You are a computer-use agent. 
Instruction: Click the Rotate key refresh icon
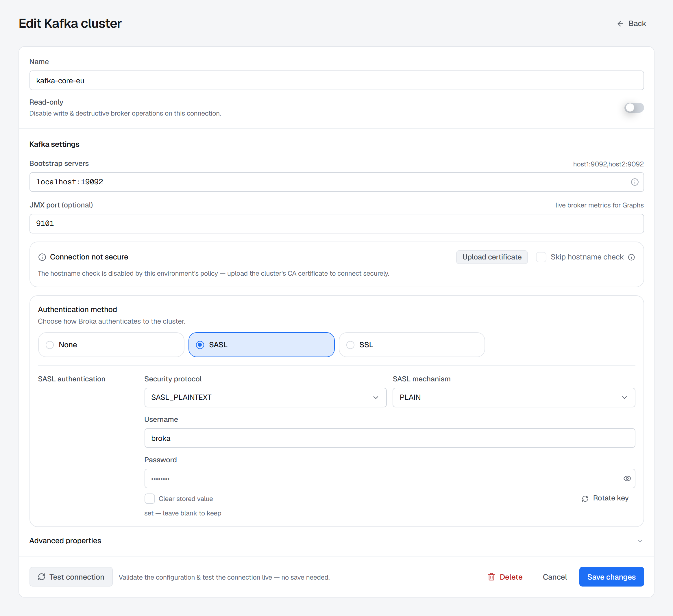[x=585, y=498]
